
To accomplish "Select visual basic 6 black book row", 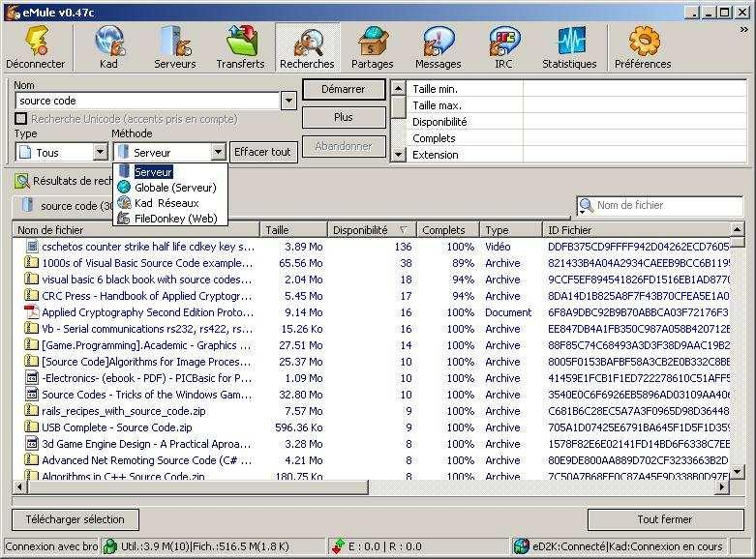I will (x=372, y=279).
